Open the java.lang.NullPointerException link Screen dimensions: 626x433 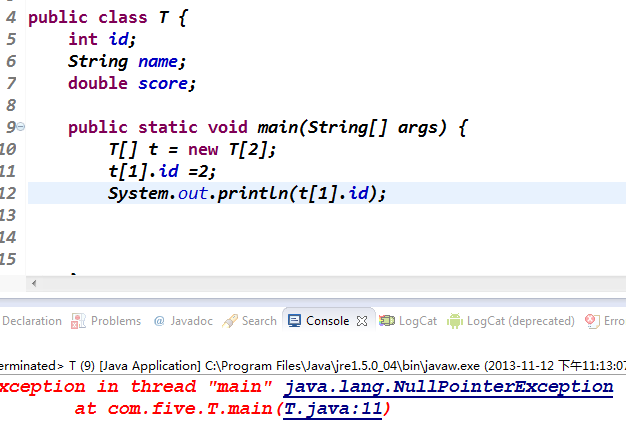[x=448, y=386]
